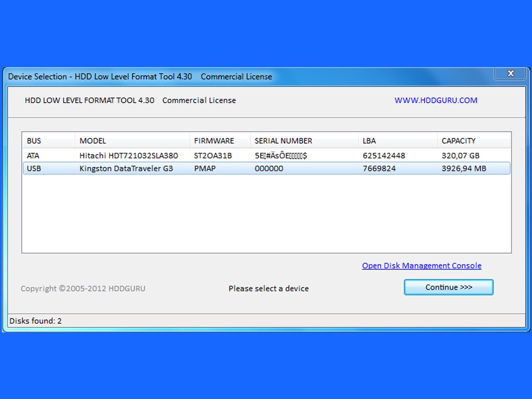The height and width of the screenshot is (399, 532).
Task: Visit WWW.HDDGURU.COM
Action: click(436, 100)
